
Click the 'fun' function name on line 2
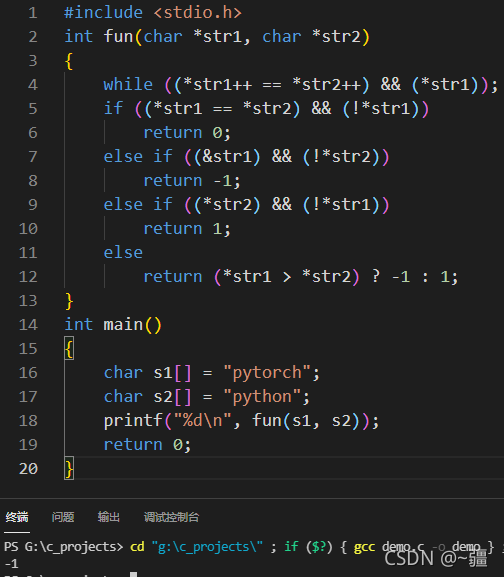118,37
